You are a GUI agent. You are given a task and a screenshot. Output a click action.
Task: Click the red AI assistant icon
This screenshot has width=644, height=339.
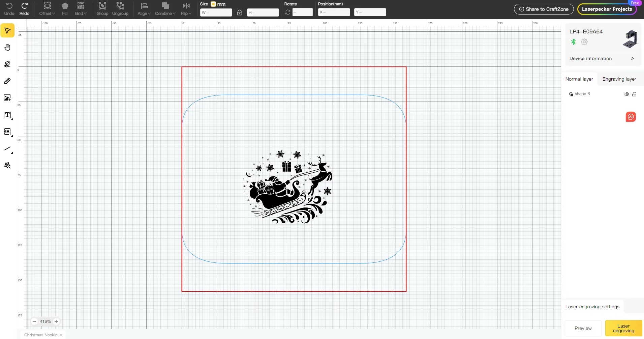pyautogui.click(x=631, y=117)
